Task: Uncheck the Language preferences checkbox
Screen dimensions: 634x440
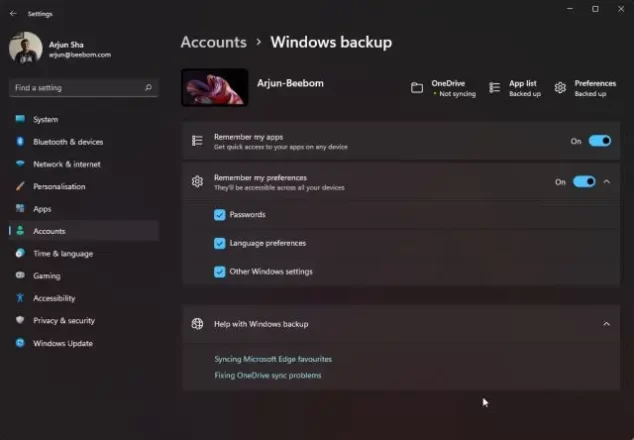Action: coord(220,243)
